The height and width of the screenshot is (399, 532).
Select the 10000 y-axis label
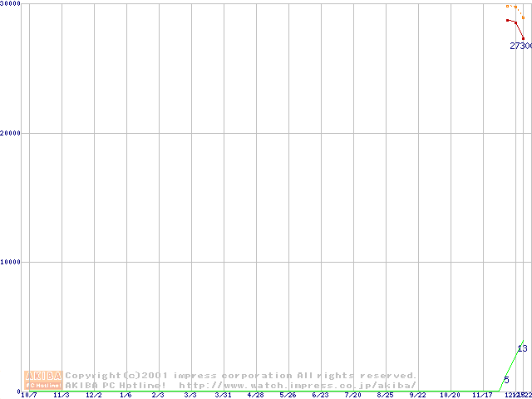tap(11, 262)
